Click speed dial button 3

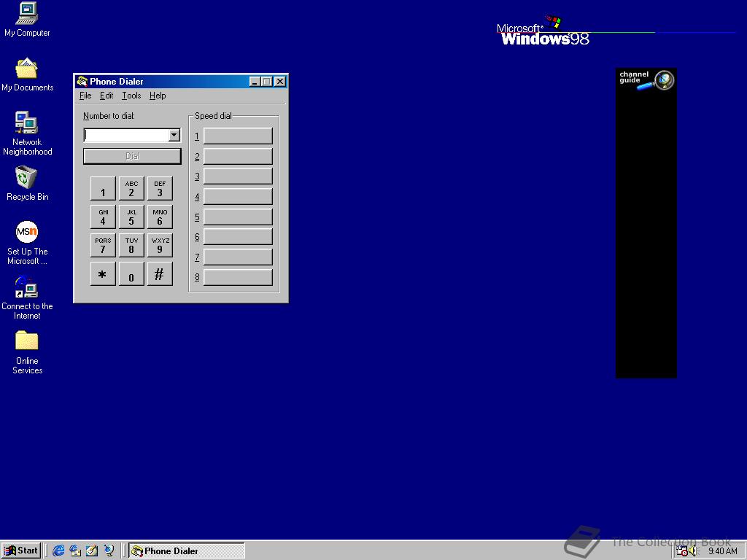click(x=239, y=176)
